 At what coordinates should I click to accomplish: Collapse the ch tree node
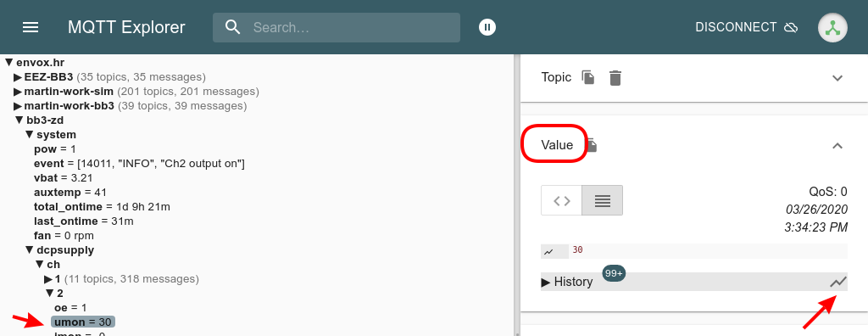pos(39,264)
